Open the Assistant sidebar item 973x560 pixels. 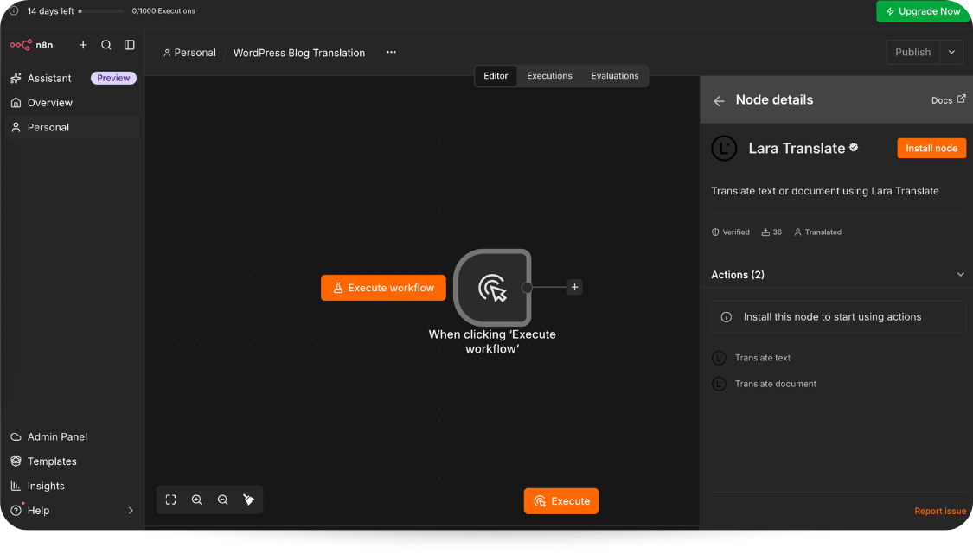pyautogui.click(x=49, y=78)
